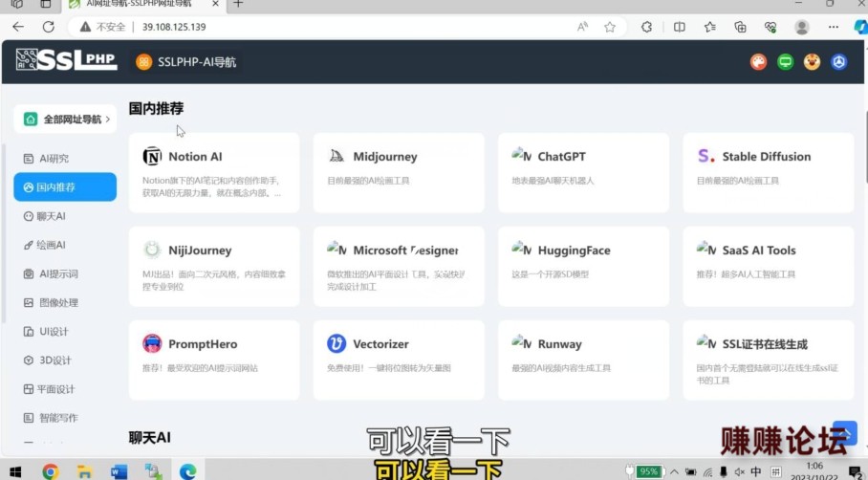Image resolution: width=868 pixels, height=480 pixels.
Task: Expand 全部网址导航 menu
Action: pos(65,119)
